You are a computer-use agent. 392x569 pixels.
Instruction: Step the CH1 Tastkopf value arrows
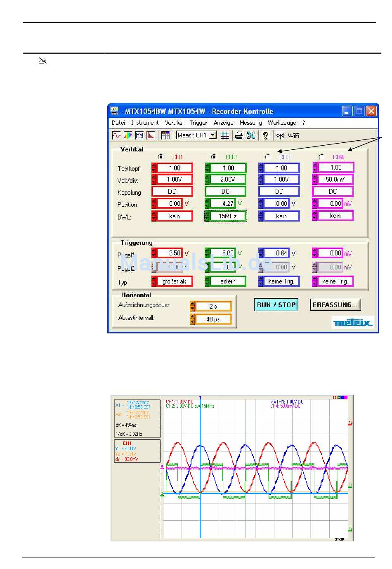tap(154, 168)
